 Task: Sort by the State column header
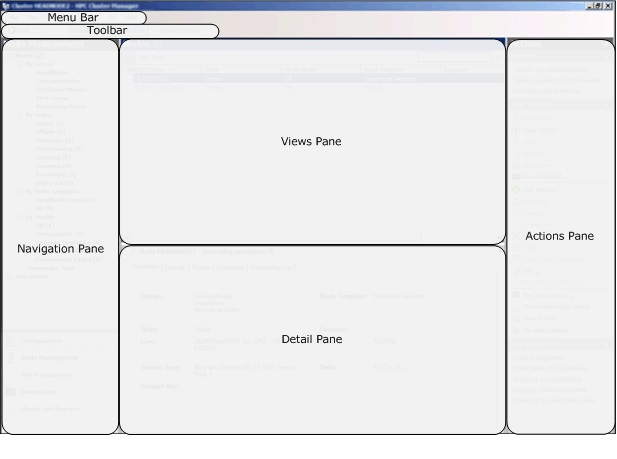coord(241,69)
